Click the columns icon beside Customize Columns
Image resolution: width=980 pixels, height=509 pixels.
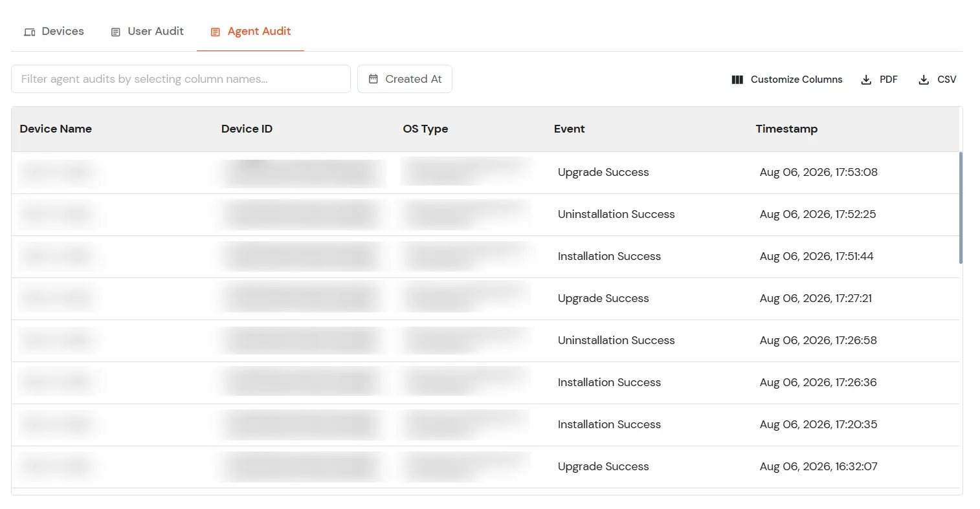click(x=737, y=80)
